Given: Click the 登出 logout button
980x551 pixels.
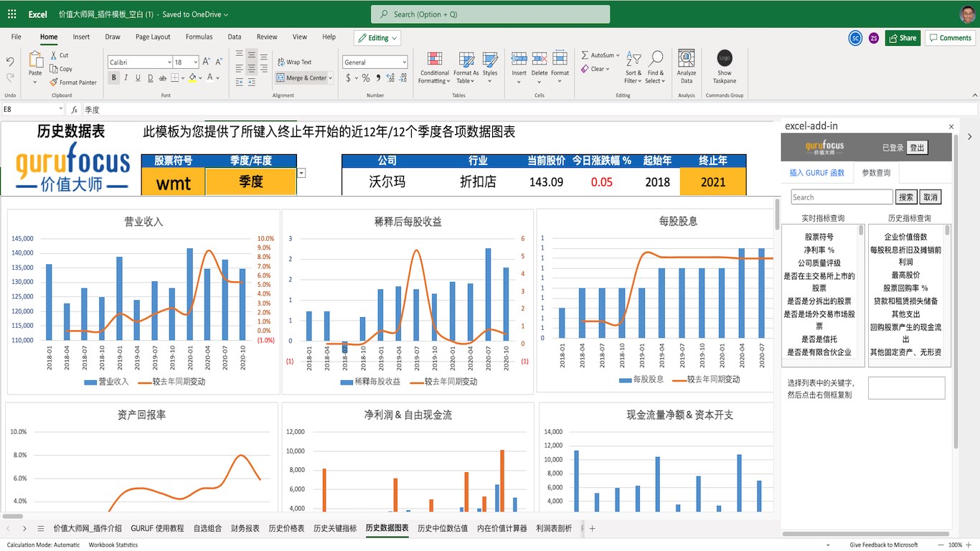Looking at the screenshot, I should (917, 148).
